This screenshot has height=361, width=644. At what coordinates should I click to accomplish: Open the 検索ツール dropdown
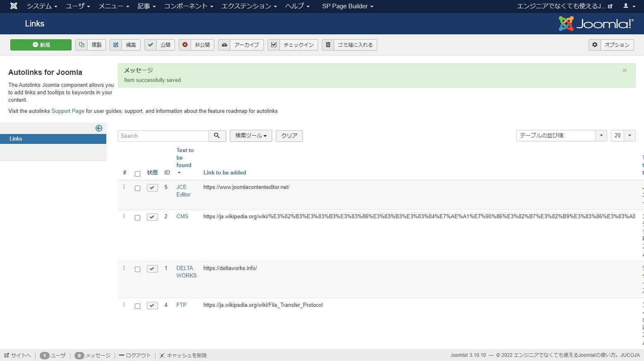coord(251,136)
